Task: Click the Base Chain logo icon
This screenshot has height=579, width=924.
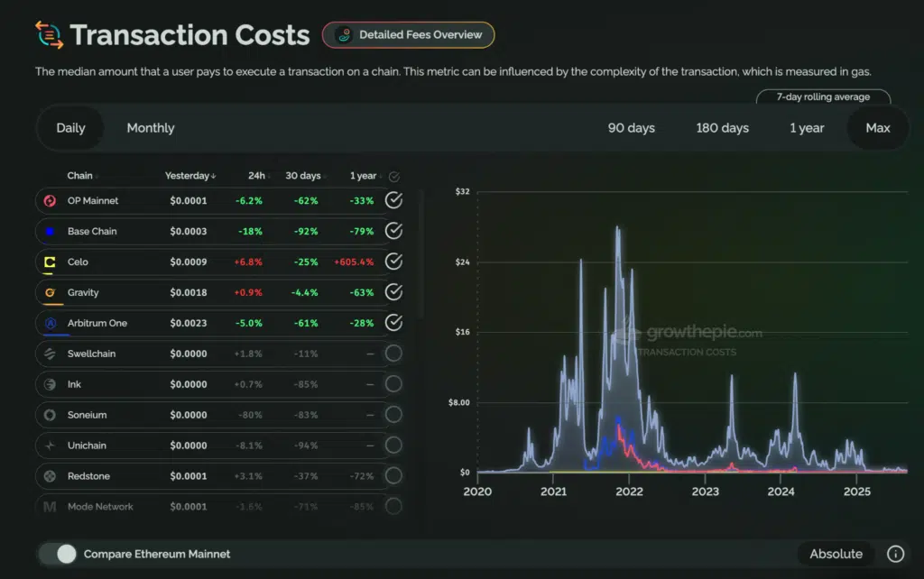Action: click(50, 231)
